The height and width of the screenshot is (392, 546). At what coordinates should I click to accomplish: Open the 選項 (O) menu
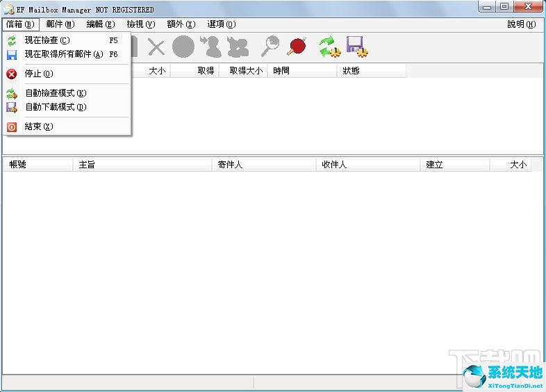coord(222,24)
